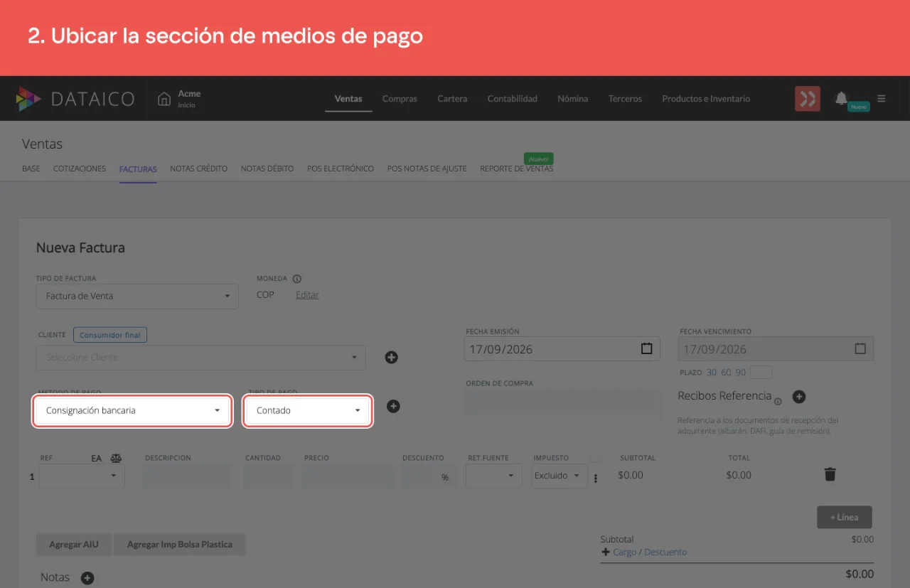Click the balance scale icon in line header
The height and width of the screenshot is (588, 910).
[117, 459]
